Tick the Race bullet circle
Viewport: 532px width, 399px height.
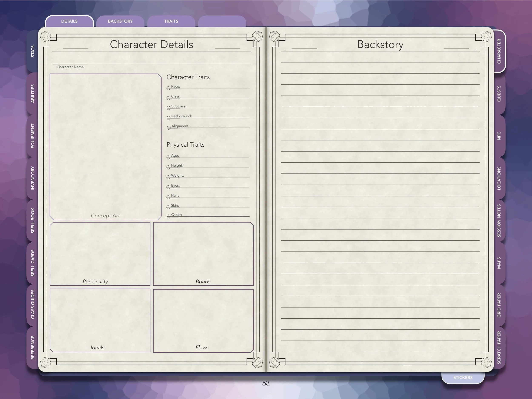[x=168, y=88]
